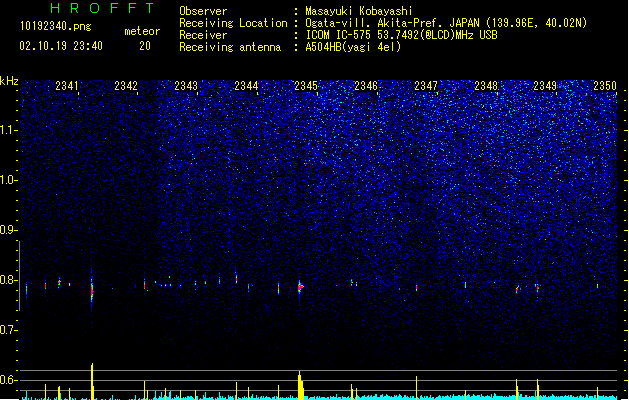Click the A504HB(yagi 4el) antenna text

pyautogui.click(x=353, y=47)
